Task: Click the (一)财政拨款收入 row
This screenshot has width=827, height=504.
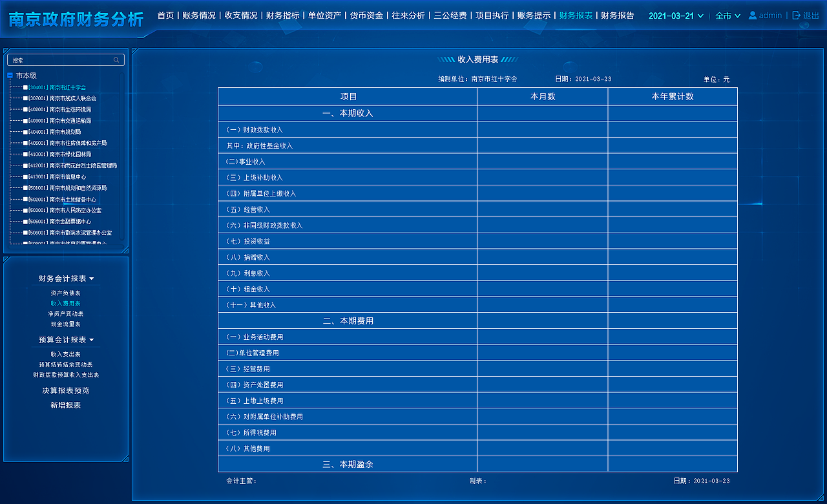Action: point(477,129)
